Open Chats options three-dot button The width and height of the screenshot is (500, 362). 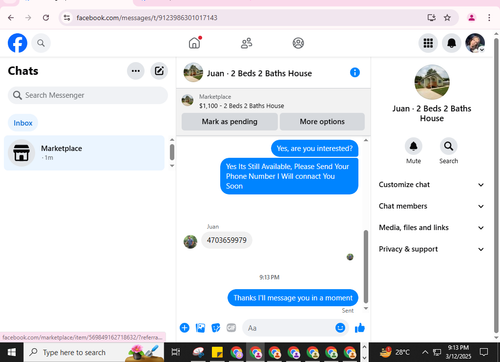pyautogui.click(x=136, y=71)
